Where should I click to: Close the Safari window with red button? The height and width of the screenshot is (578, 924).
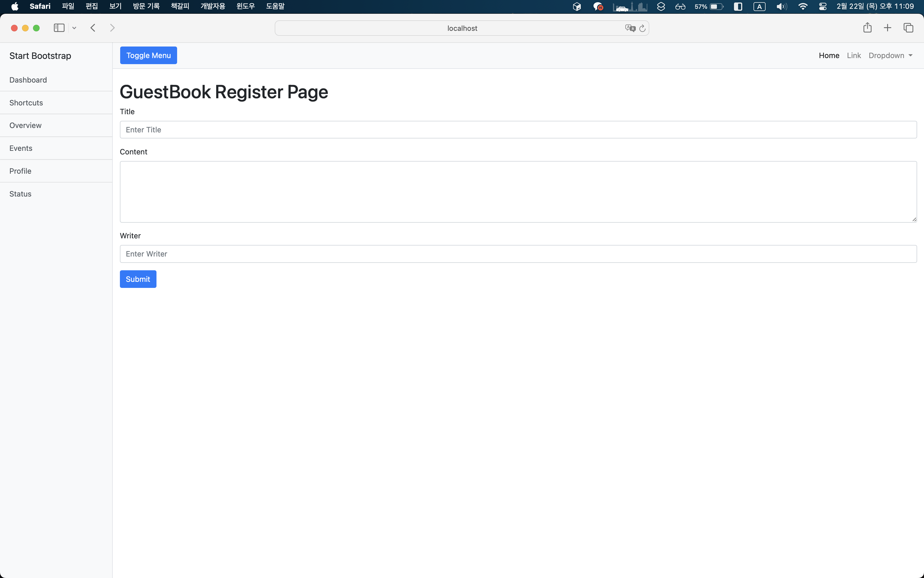pos(14,28)
